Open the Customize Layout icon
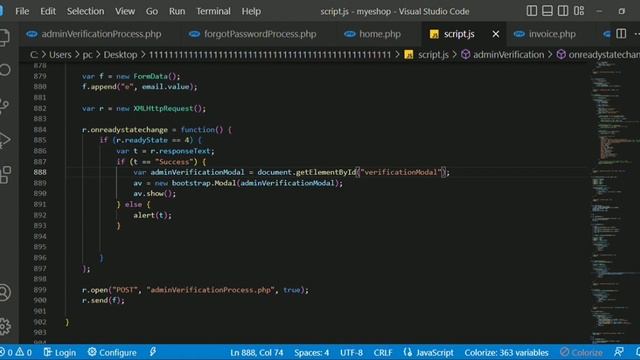The image size is (640, 360). click(x=579, y=11)
